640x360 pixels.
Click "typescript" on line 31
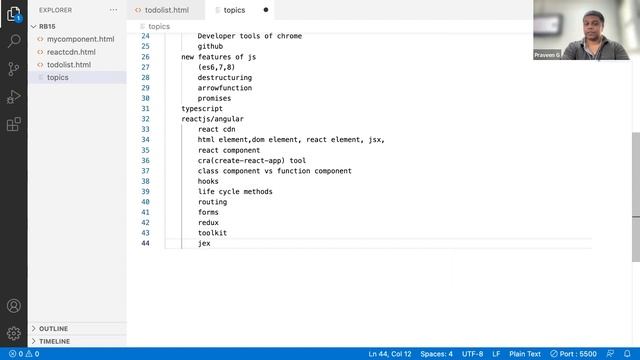pos(202,109)
